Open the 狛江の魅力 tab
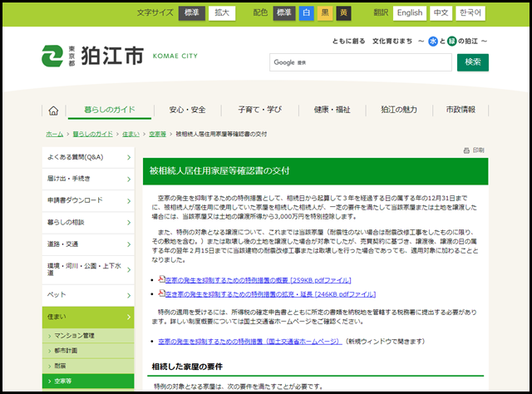This screenshot has height=394, width=532. [399, 110]
